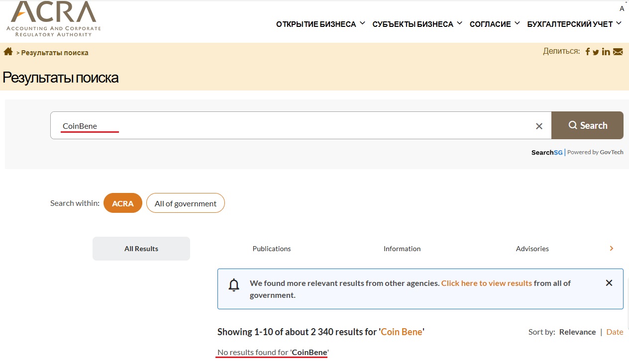Sort results by Date
629x364 pixels.
click(x=615, y=332)
